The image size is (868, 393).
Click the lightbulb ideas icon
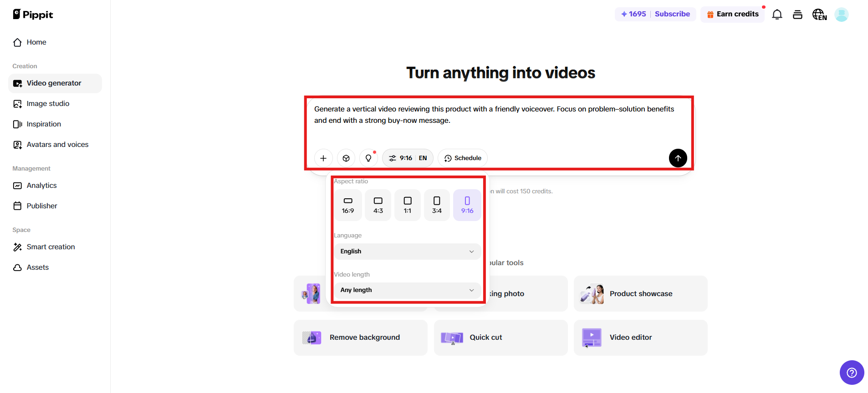pos(368,158)
